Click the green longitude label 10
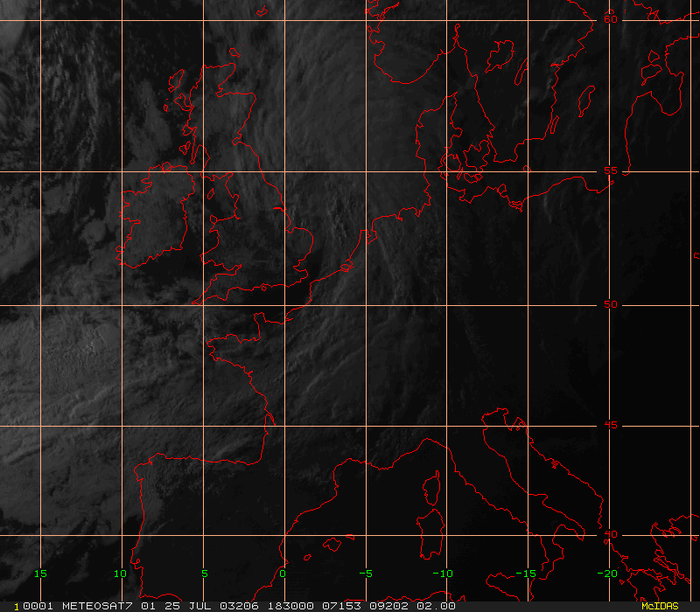The image size is (700, 612). 120,574
